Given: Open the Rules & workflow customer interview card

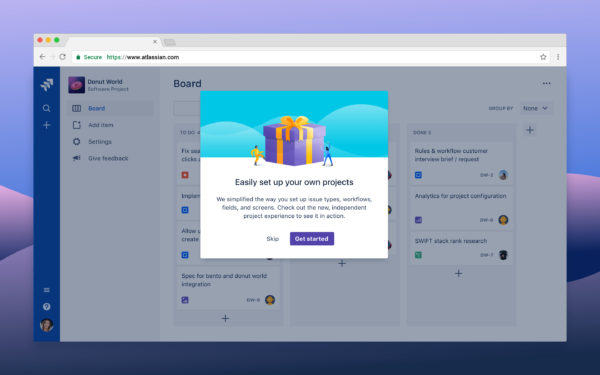Looking at the screenshot, I should 461,164.
